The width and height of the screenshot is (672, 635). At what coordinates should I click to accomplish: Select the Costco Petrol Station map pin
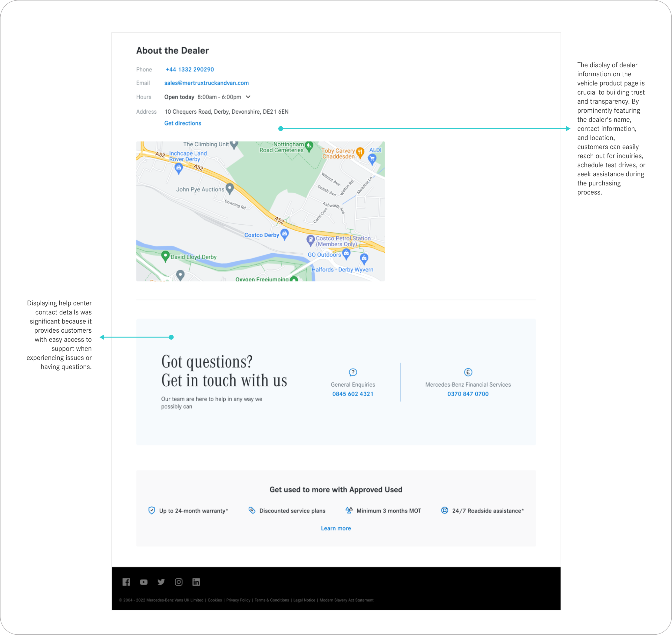coord(311,241)
